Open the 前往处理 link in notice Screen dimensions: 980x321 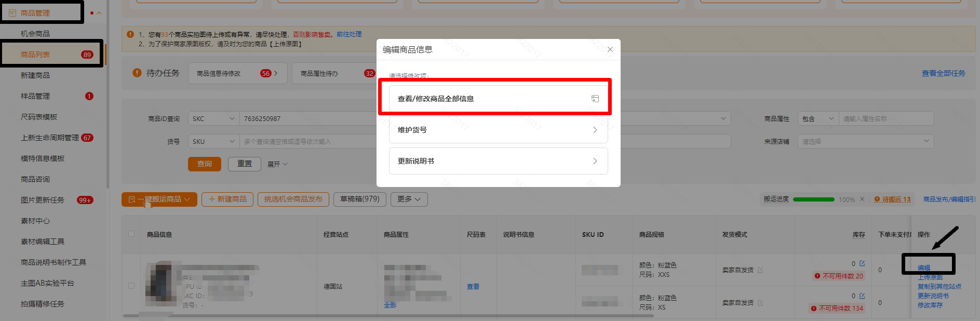[348, 34]
